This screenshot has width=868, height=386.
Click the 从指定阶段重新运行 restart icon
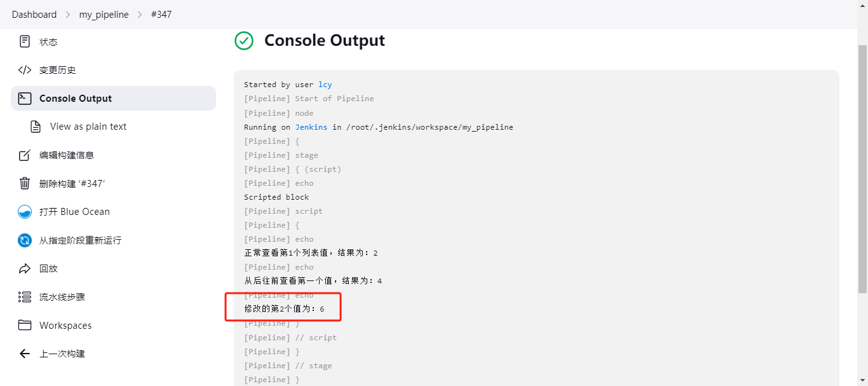point(25,240)
